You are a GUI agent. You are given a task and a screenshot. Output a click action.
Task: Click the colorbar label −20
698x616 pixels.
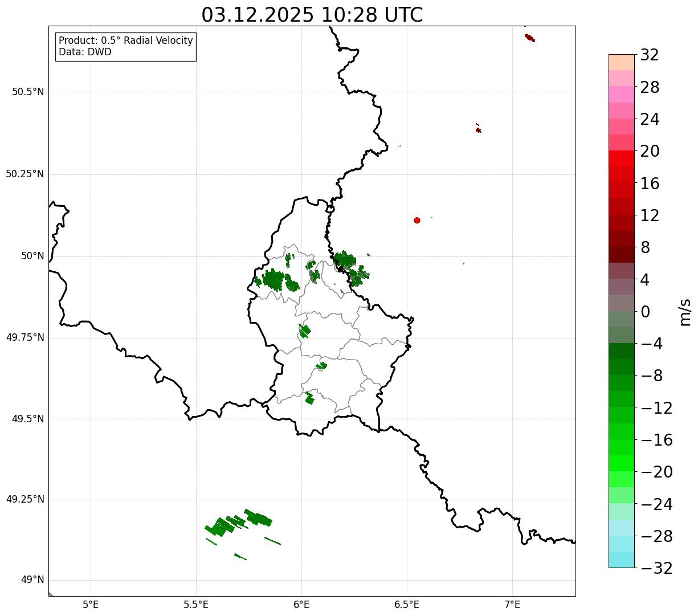[656, 472]
